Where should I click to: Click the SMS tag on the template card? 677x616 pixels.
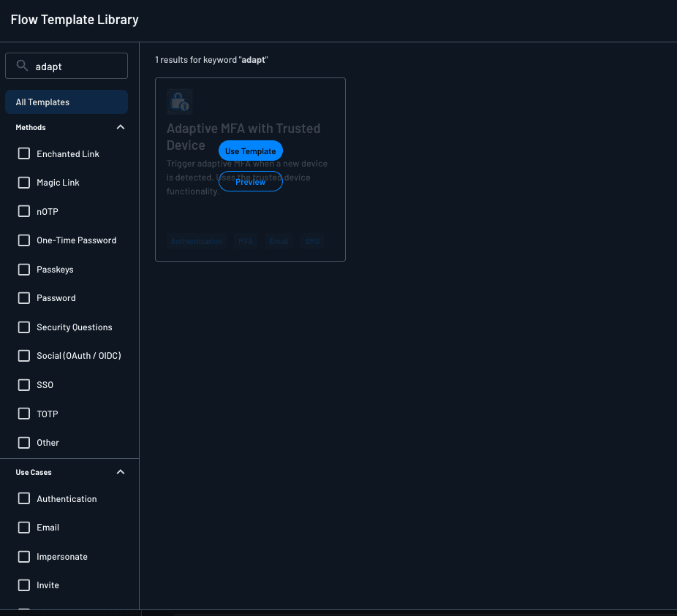click(x=312, y=240)
